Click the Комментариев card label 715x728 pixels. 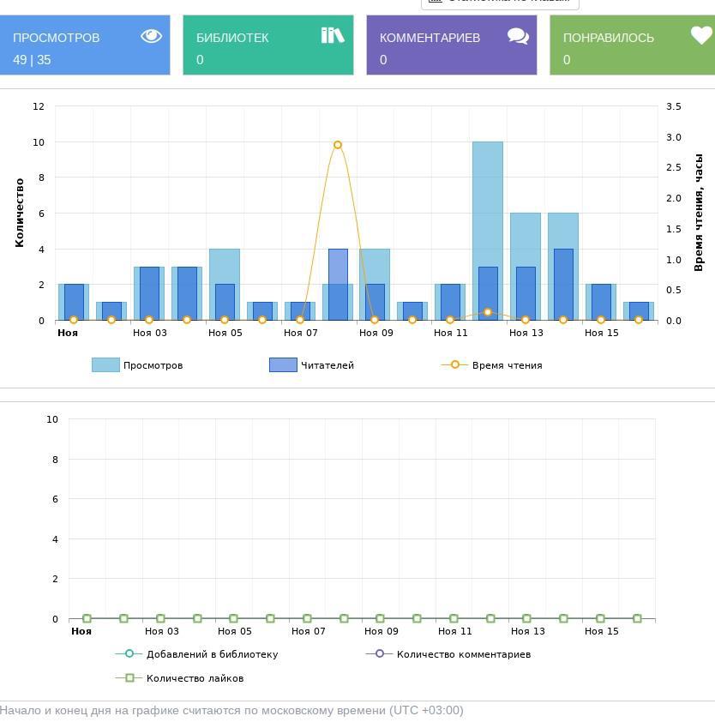[430, 38]
